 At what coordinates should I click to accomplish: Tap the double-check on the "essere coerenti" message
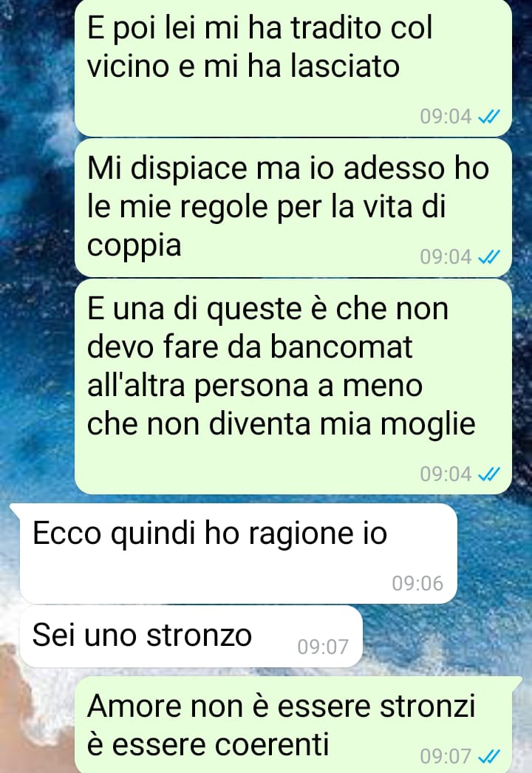489,756
